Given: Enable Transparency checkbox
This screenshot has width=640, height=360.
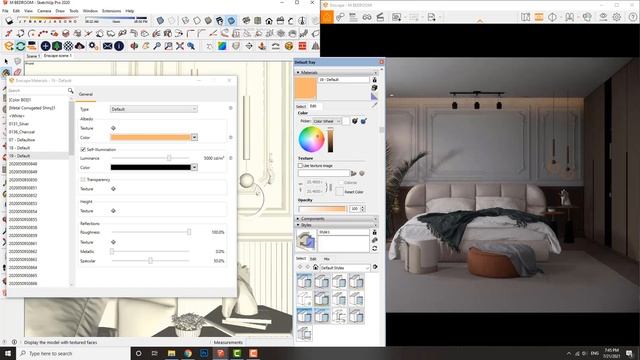Looking at the screenshot, I should (83, 180).
